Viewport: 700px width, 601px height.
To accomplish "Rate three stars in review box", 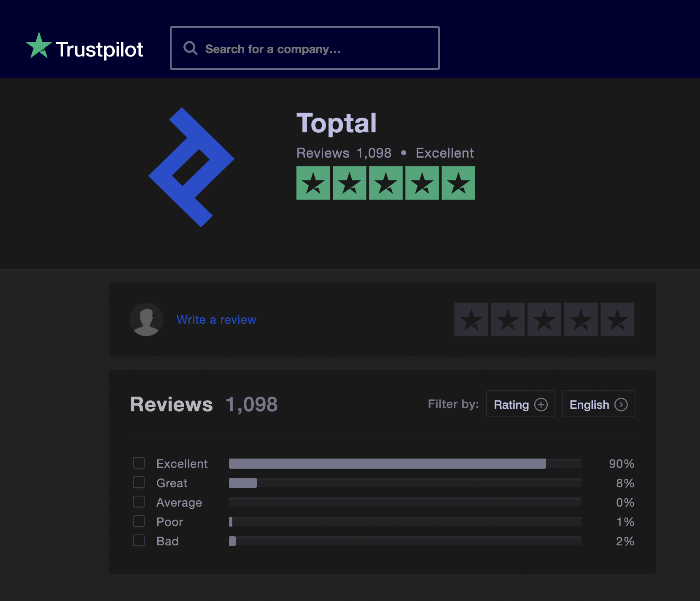I will point(544,319).
